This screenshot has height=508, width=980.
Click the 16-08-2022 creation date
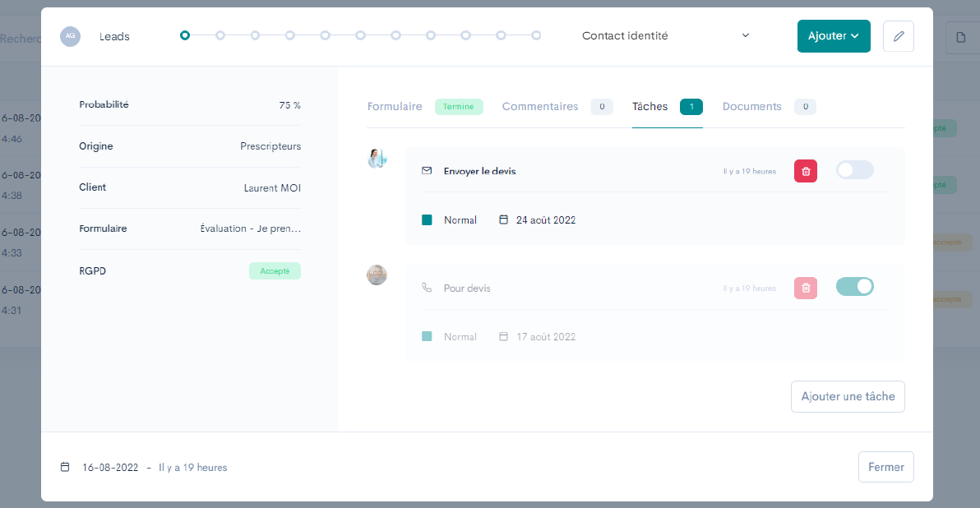coord(110,468)
